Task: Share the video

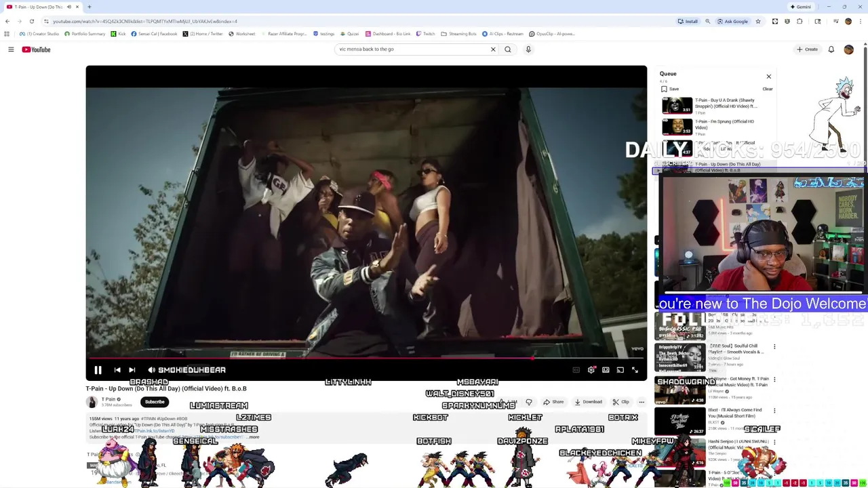Action: pos(553,402)
